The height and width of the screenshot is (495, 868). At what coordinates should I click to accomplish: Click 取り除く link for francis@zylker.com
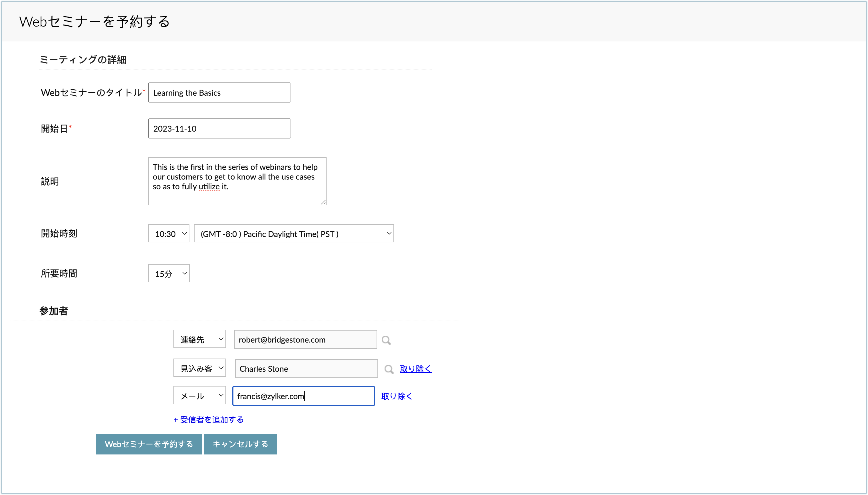coord(397,396)
